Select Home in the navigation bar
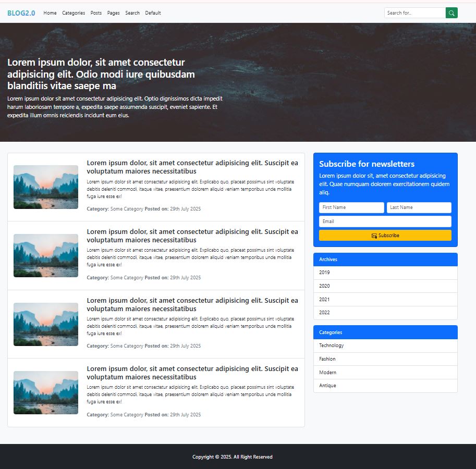Screen dimensions: 476x469 coord(50,13)
